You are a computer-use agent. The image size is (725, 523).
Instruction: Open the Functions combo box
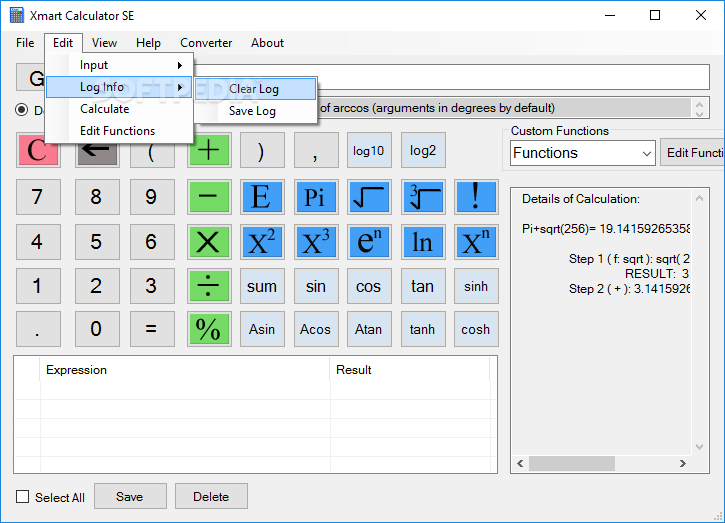click(x=583, y=153)
